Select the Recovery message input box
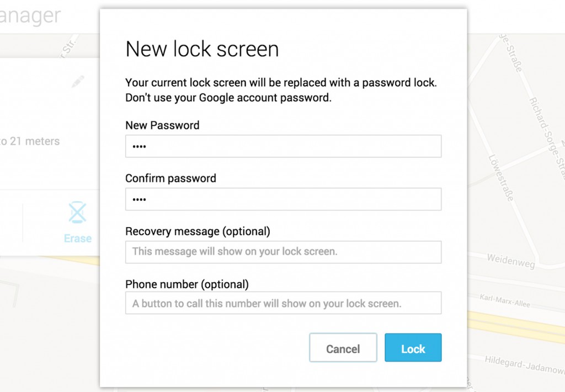 (x=283, y=252)
